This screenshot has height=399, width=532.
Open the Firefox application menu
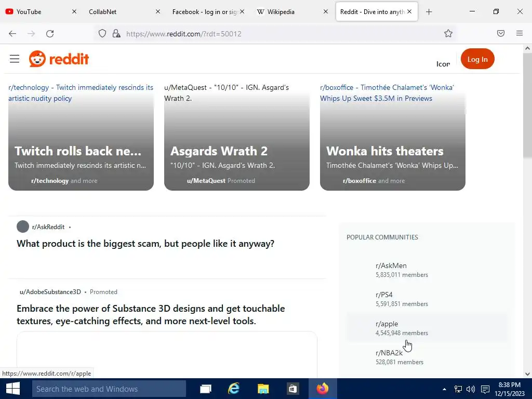[520, 33]
